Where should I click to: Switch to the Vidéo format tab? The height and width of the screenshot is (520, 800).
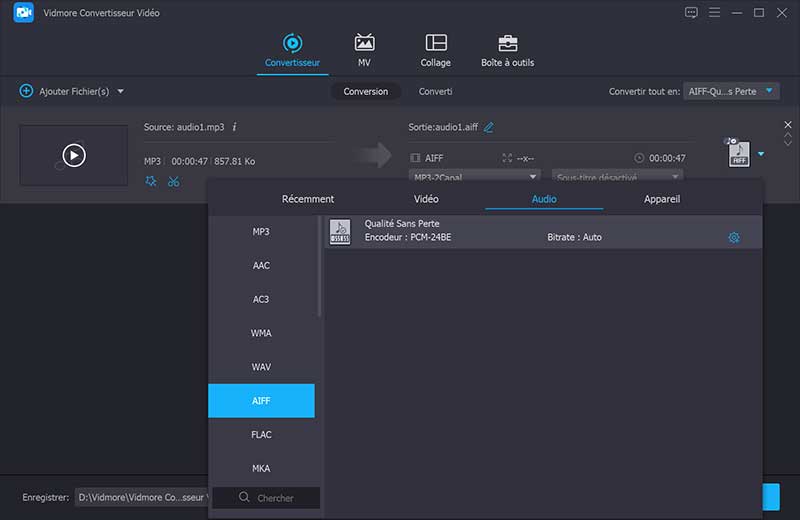426,199
